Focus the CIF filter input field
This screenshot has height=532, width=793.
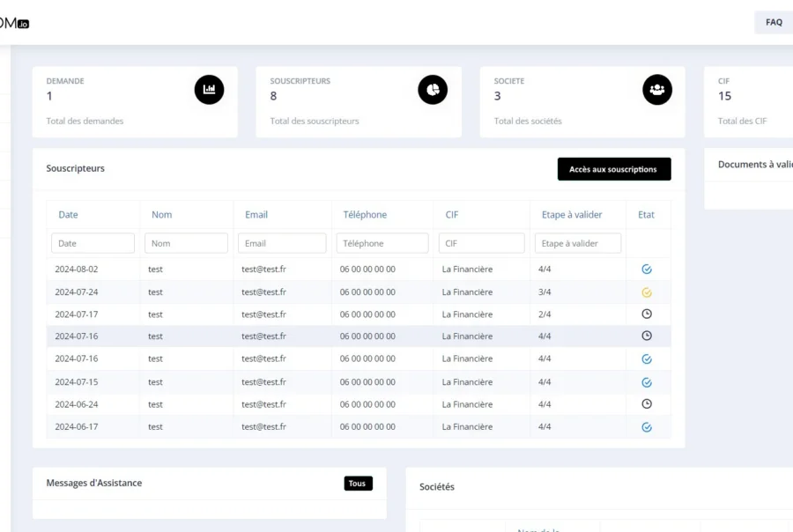(480, 243)
